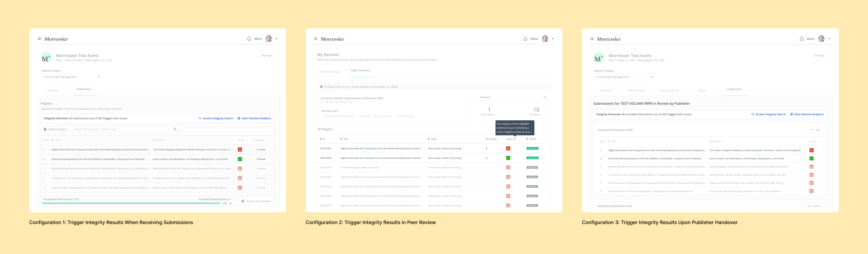The image size is (868, 254).
Task: Click red issue icon for submission 1, Configuration 3
Action: click(x=811, y=151)
